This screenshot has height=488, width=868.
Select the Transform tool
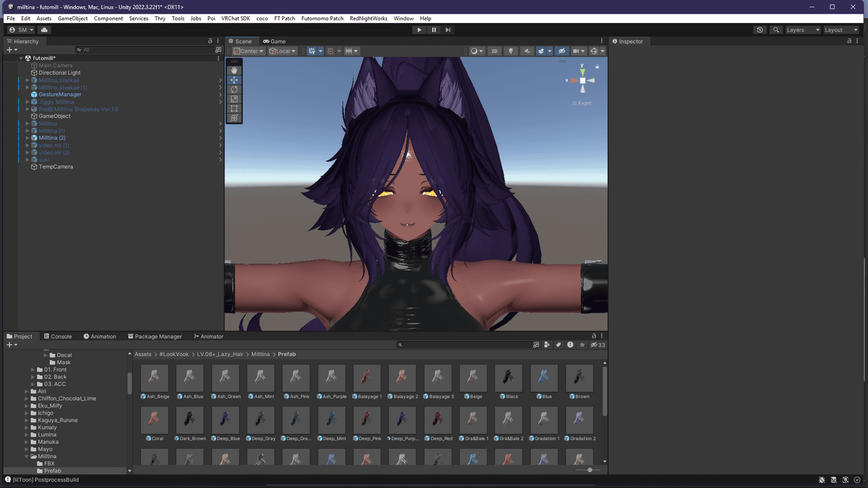coord(234,118)
